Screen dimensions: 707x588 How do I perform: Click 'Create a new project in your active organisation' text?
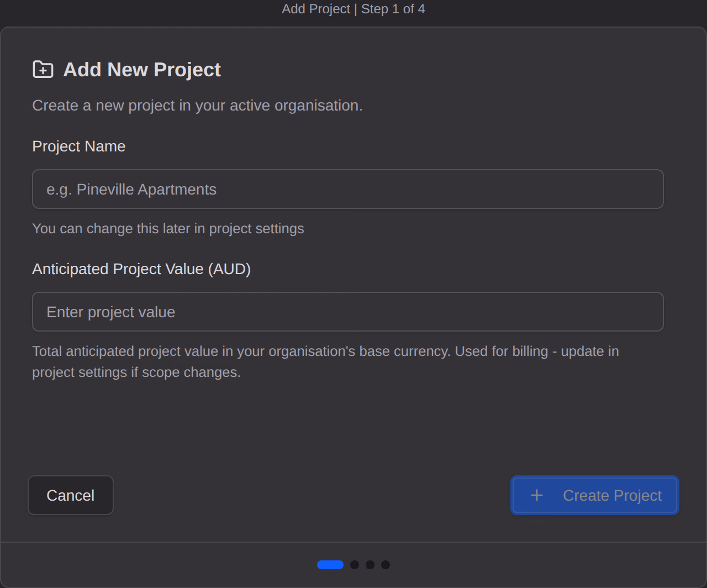[x=197, y=106]
